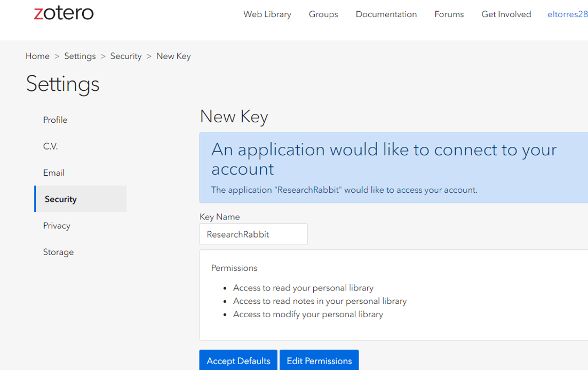Click the Accept Defaults button

pyautogui.click(x=238, y=360)
